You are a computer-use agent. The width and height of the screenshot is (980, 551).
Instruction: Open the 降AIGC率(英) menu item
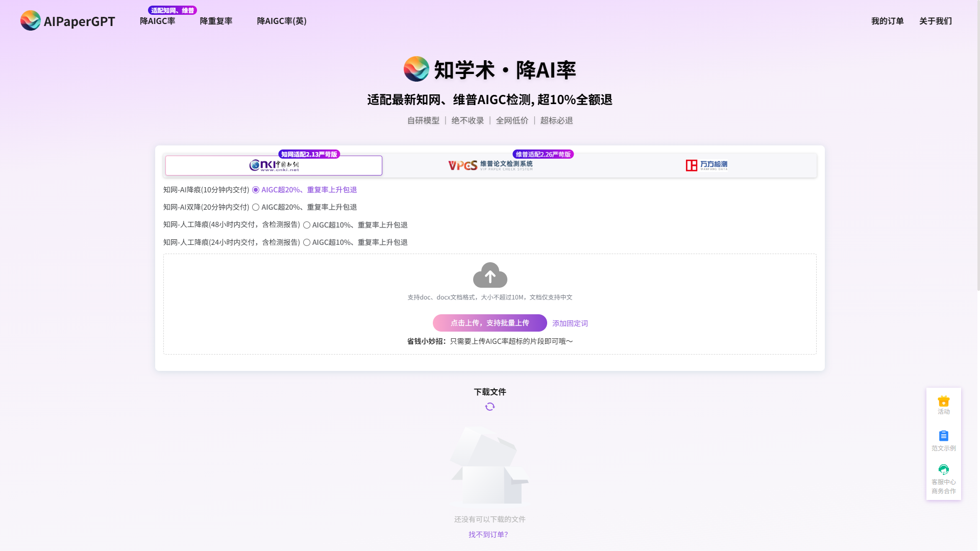tap(282, 21)
